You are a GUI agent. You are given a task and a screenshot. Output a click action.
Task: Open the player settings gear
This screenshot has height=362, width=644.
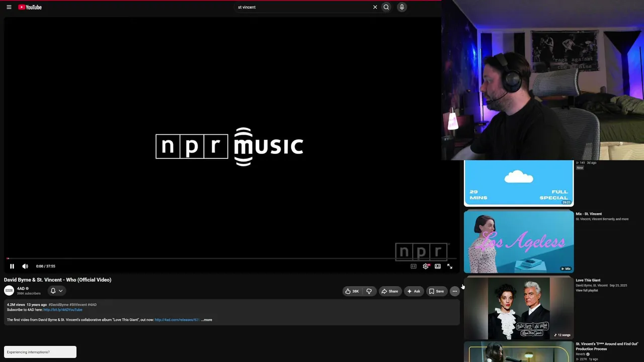click(x=426, y=266)
